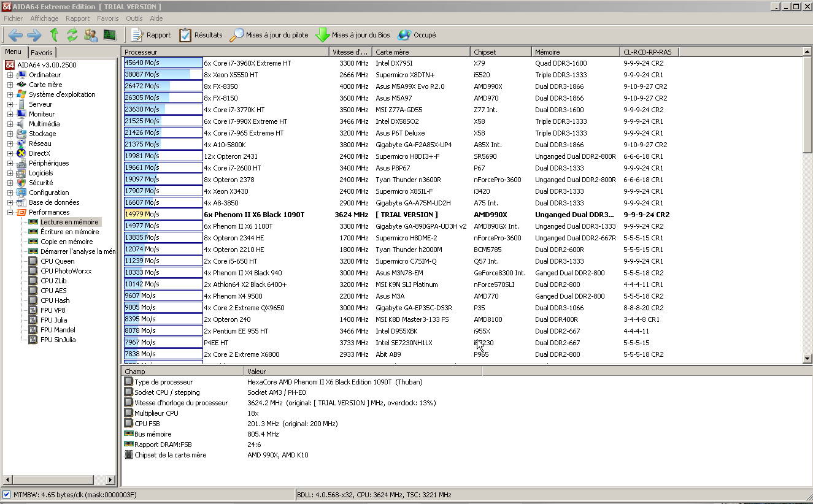Screen dimensions: 813x504
Task: Select the FPU SinJulia benchmark
Action: point(58,340)
